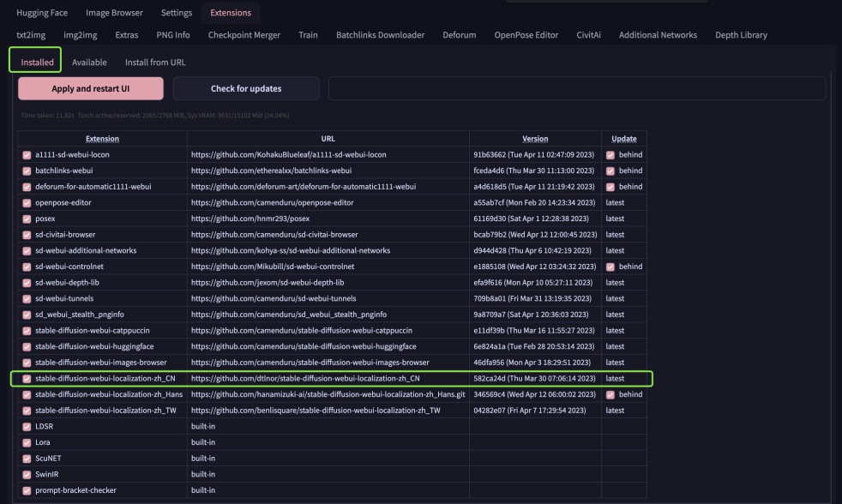This screenshot has width=842, height=504.
Task: Disable stable-diffusion-webui-huggingface extension checkbox
Action: (x=27, y=347)
